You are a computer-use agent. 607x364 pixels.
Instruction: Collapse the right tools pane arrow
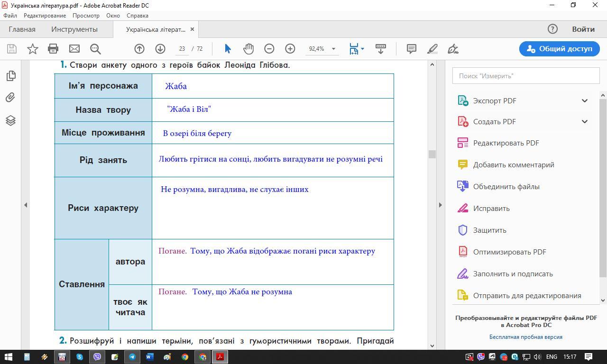tap(440, 205)
